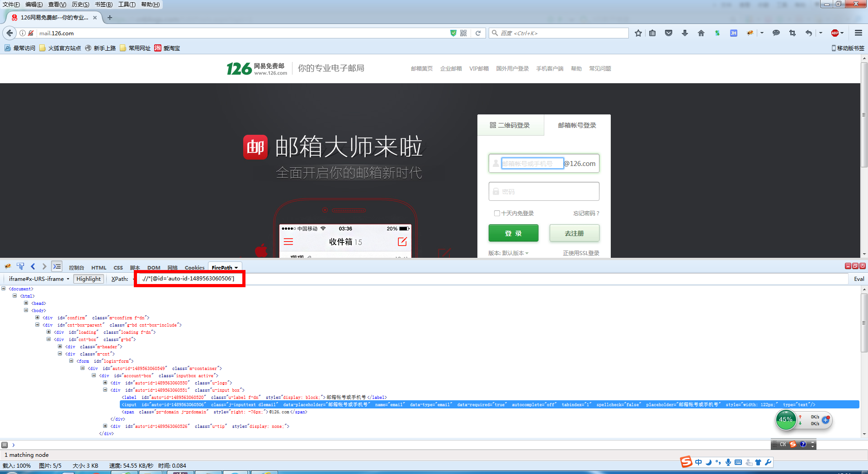
Task: Click the chat bubble toolbar icon
Action: [776, 33]
